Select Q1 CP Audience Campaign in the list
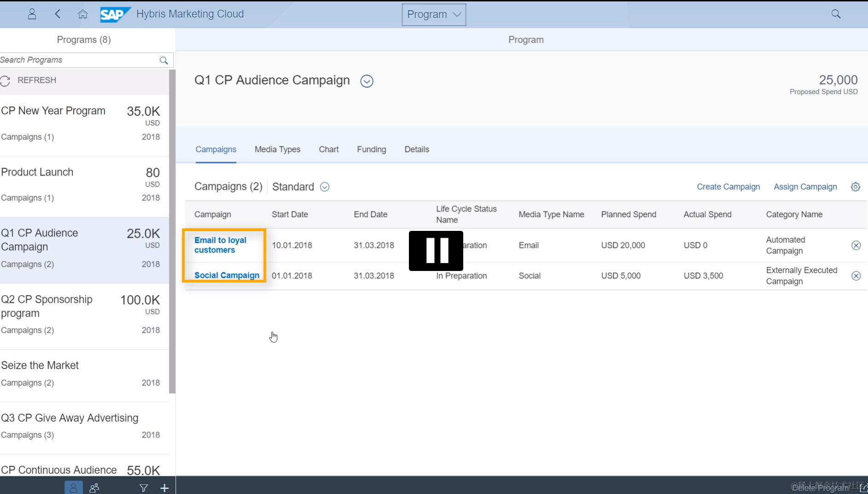Image resolution: width=868 pixels, height=494 pixels. pyautogui.click(x=84, y=250)
